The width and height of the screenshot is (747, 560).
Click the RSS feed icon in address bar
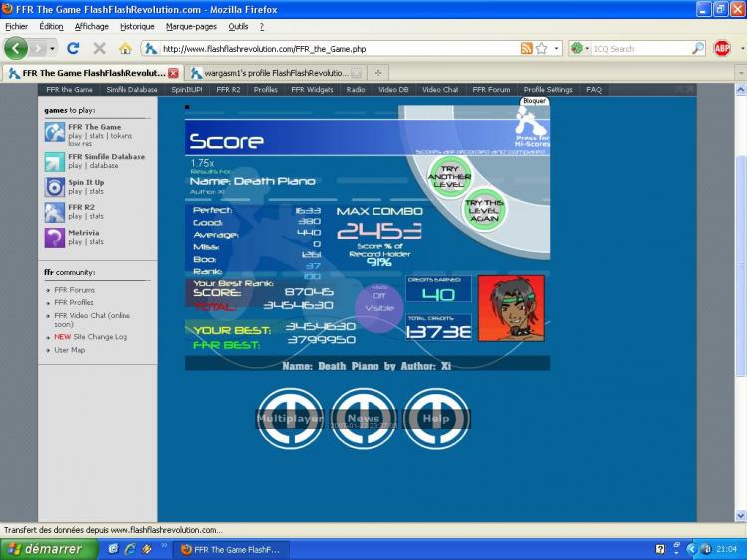[x=526, y=48]
